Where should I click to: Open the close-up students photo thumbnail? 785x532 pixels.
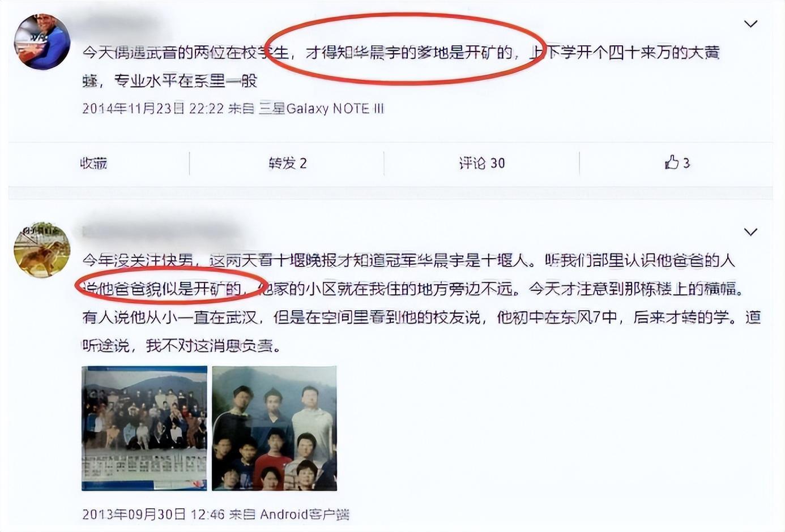tap(275, 428)
